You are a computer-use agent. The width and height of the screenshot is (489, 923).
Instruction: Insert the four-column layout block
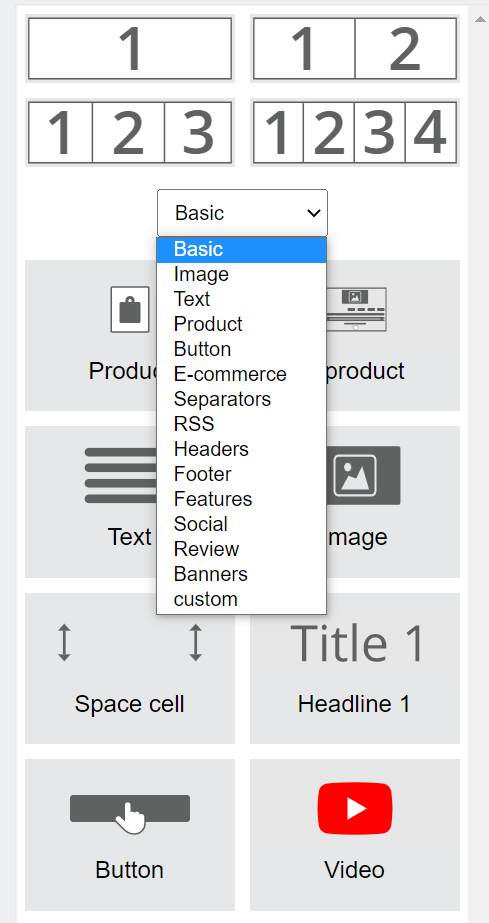(355, 132)
